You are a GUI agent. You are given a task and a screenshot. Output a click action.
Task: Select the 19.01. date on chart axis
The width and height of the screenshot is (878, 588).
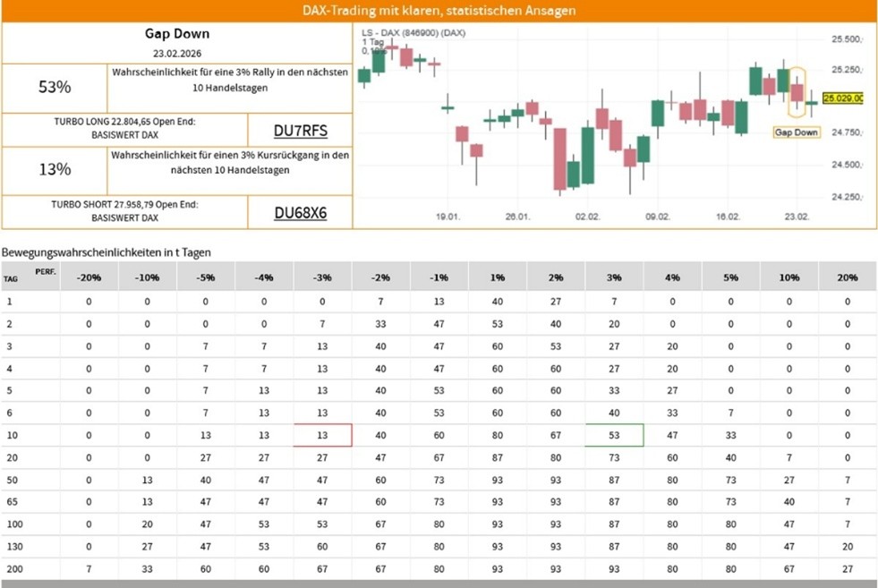[448, 217]
